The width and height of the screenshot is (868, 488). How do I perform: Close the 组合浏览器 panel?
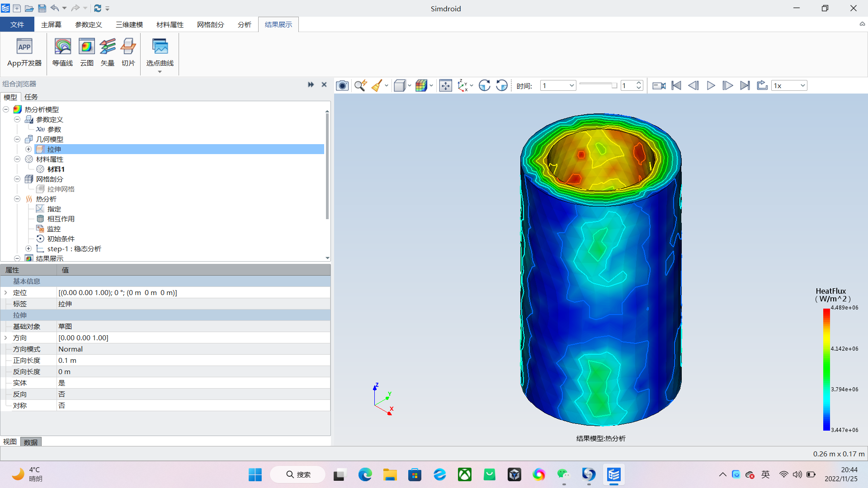coord(324,84)
